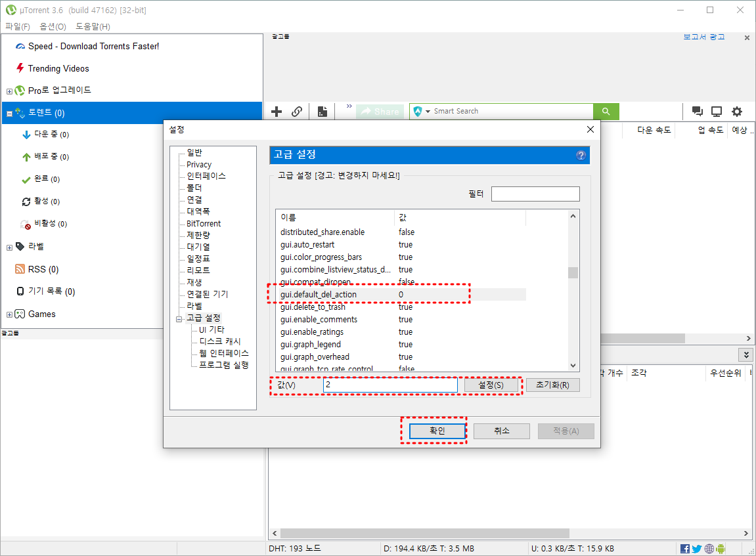Select the Pro로 업그레이드 sidebar item
Image resolution: width=756 pixels, height=556 pixels.
tap(59, 90)
